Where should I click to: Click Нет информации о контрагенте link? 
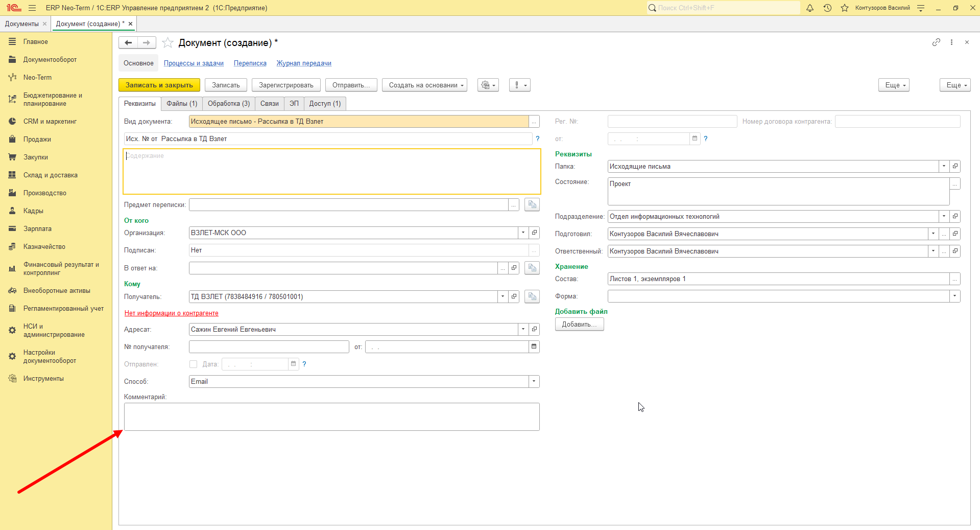[x=172, y=313]
